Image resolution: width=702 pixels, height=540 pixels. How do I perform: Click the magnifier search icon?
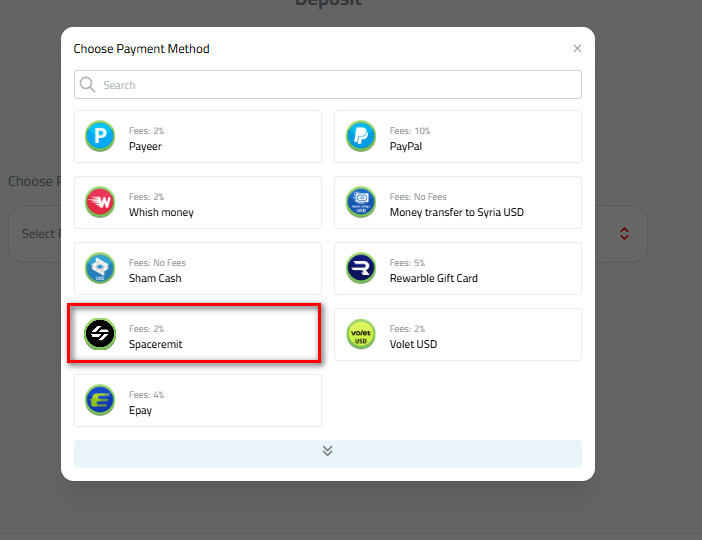(87, 84)
